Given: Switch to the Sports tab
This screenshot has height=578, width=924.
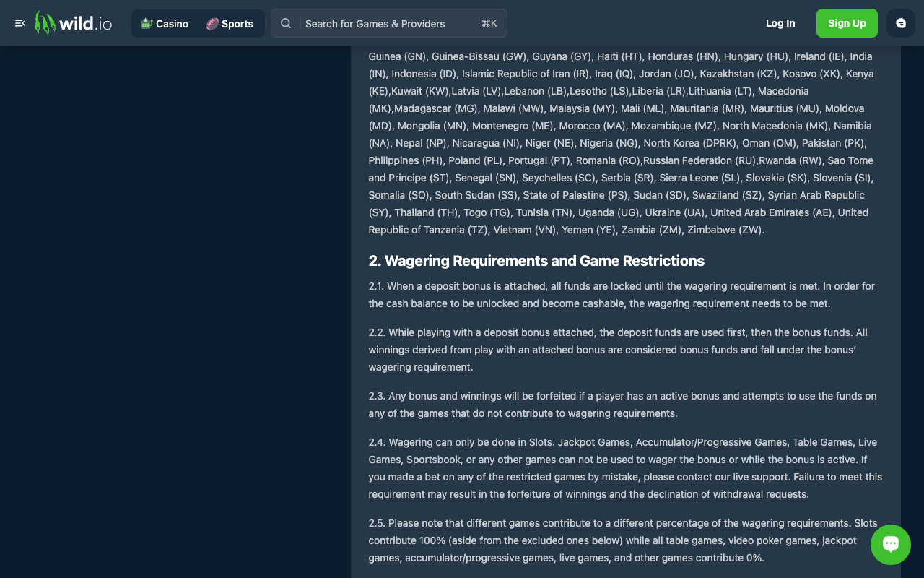Looking at the screenshot, I should point(230,24).
